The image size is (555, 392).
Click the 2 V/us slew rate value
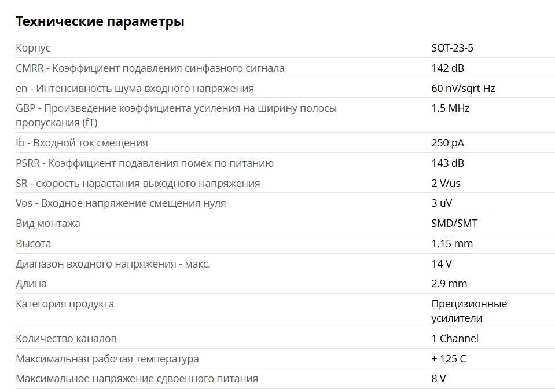click(x=446, y=184)
